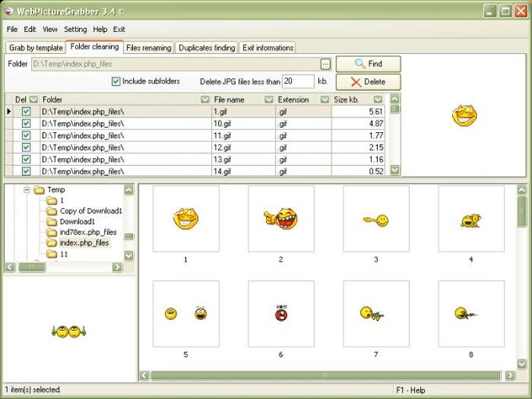Click the Folder path field
The image size is (532, 399).
(x=176, y=64)
